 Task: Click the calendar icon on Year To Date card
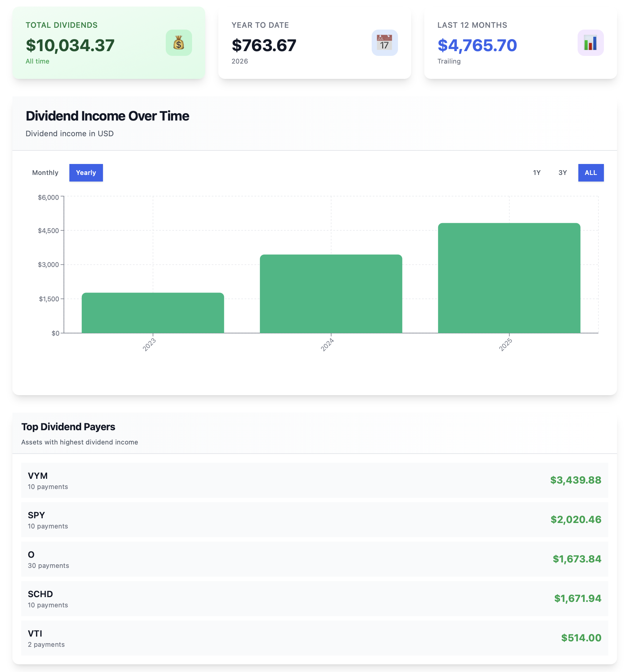point(384,43)
